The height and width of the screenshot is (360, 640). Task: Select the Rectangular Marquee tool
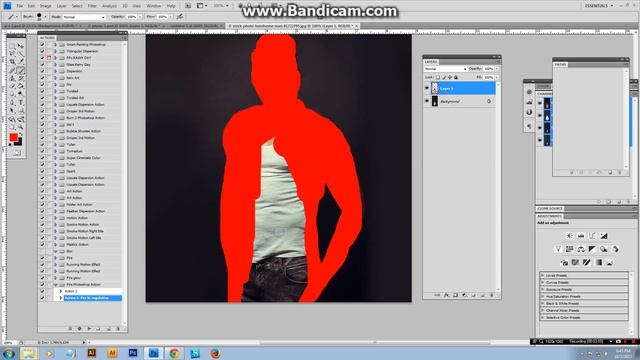click(x=12, y=46)
